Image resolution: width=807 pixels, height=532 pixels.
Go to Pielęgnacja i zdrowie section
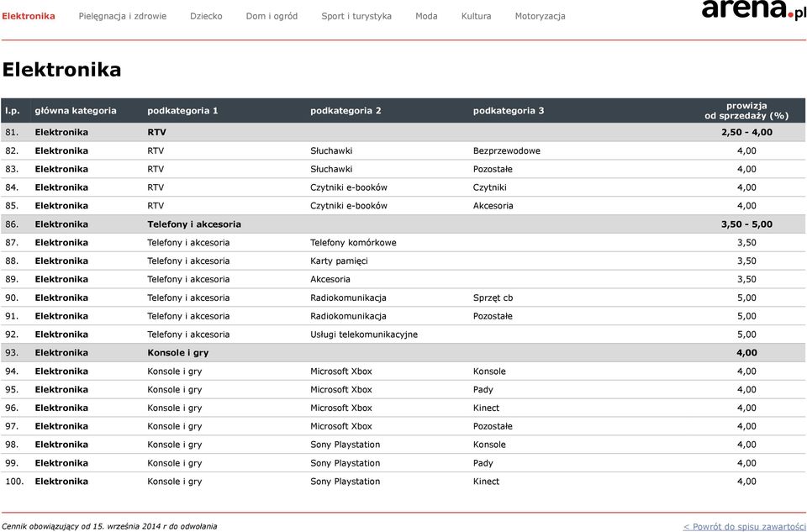coord(123,16)
